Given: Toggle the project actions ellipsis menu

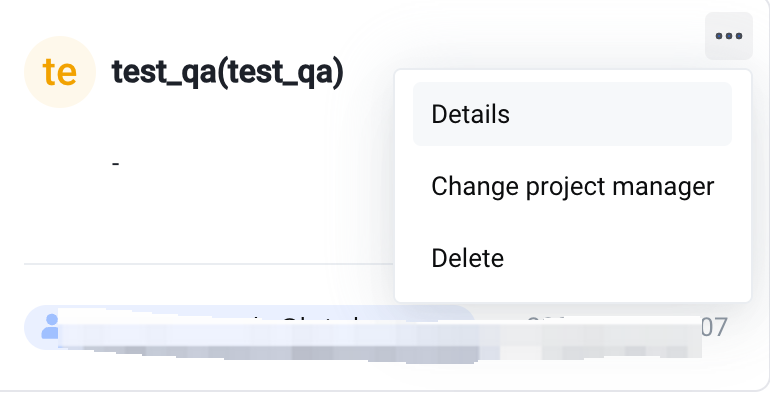Looking at the screenshot, I should pos(729,36).
